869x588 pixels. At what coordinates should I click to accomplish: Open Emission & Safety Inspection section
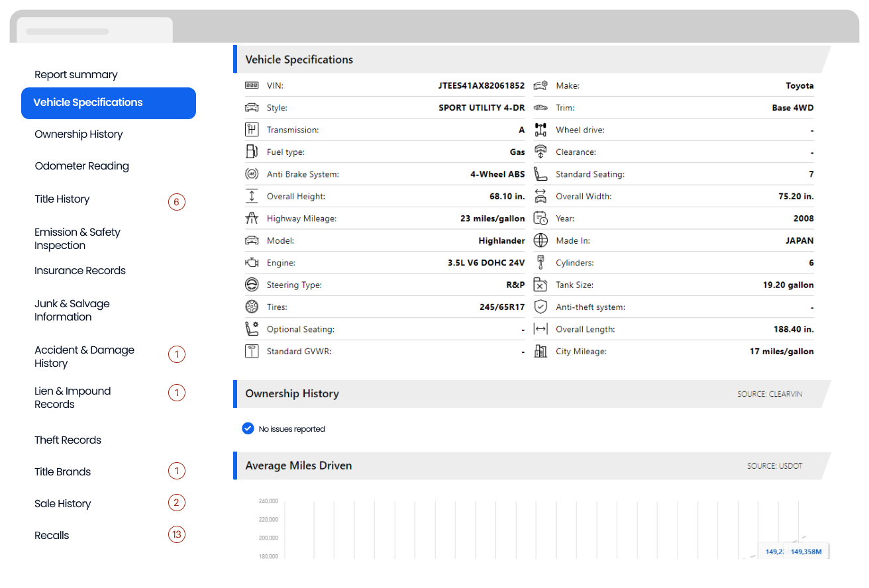point(77,239)
